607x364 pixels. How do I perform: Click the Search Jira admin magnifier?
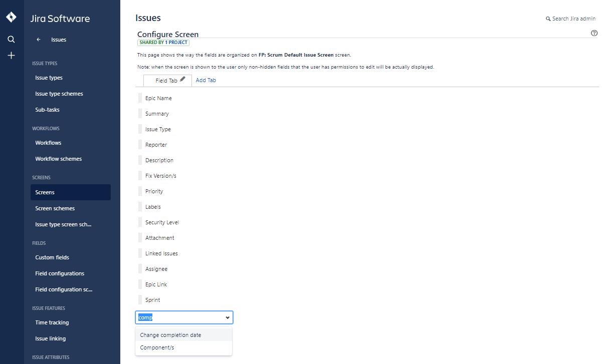548,19
